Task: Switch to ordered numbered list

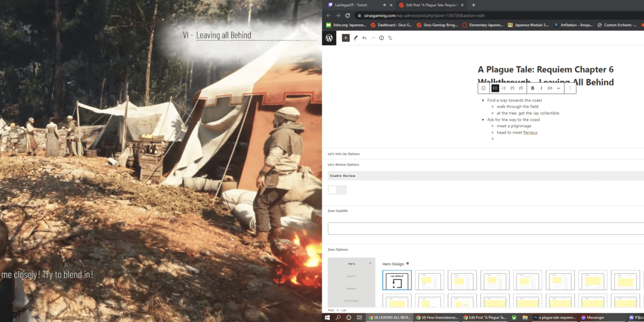Action: pos(504,88)
